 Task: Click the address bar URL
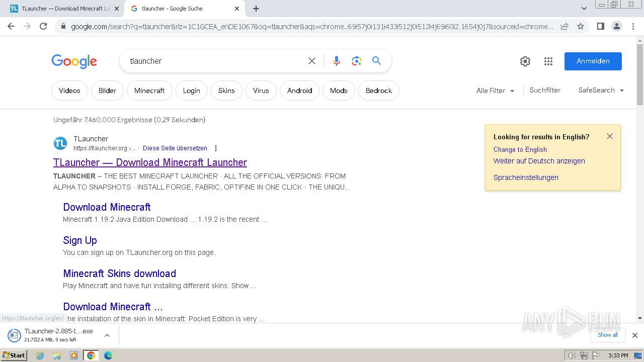point(312,26)
